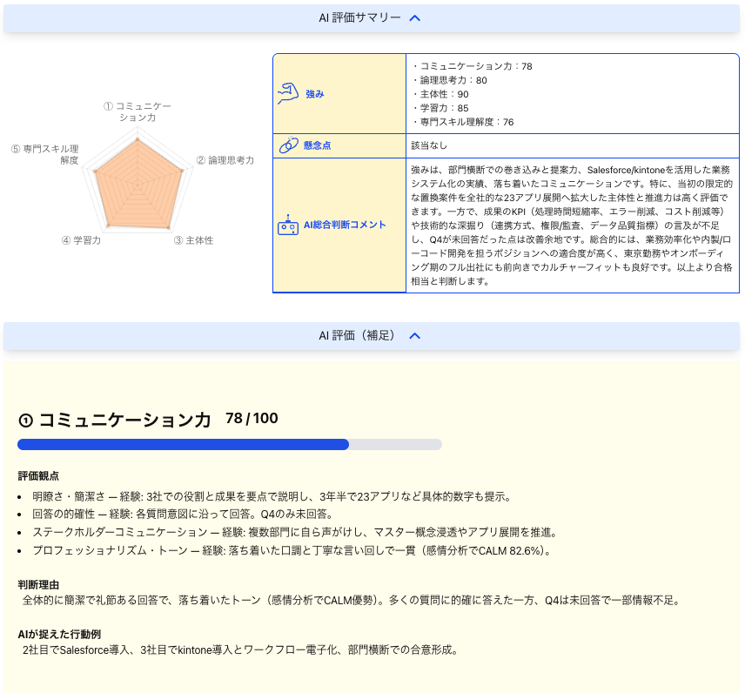The width and height of the screenshot is (745, 700).
Task: Click the center of the orange radar chart
Action: coord(138,186)
